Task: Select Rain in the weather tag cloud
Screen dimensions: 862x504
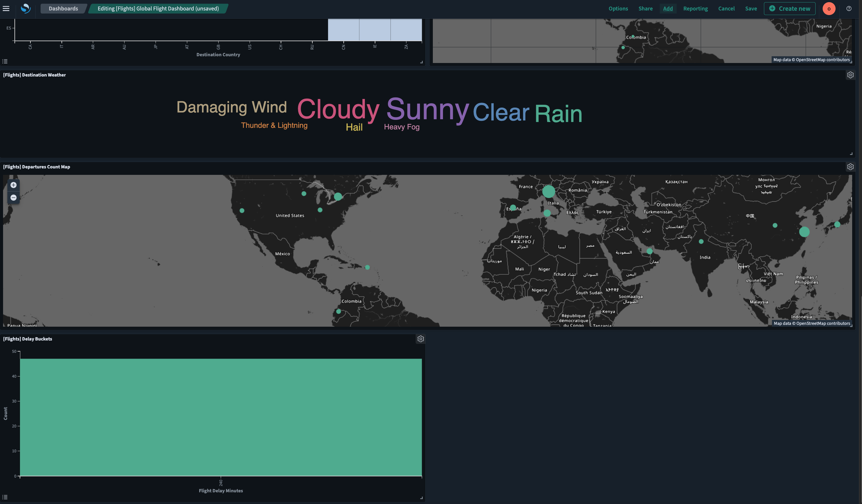Action: (x=558, y=114)
